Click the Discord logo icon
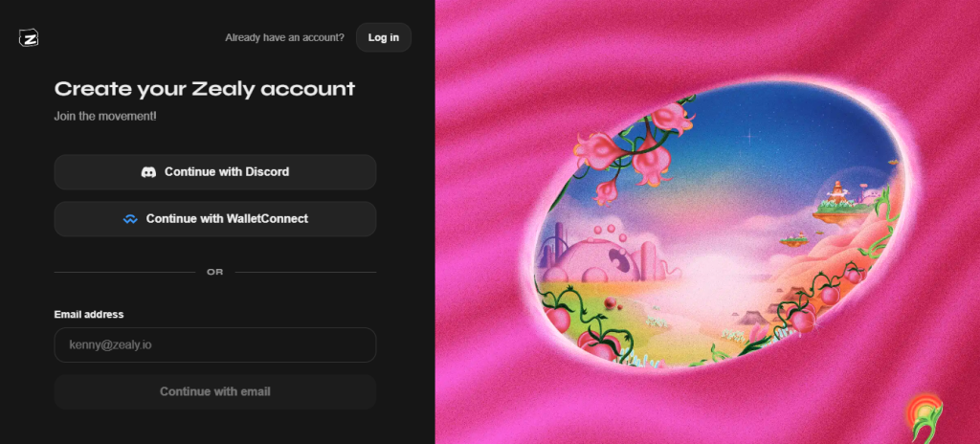 coord(148,172)
